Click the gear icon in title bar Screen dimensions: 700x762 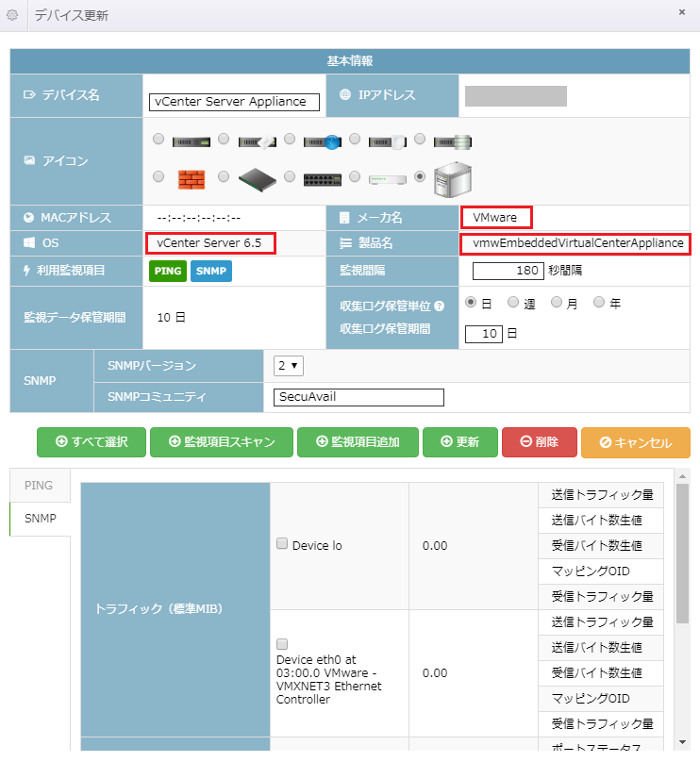(x=12, y=15)
